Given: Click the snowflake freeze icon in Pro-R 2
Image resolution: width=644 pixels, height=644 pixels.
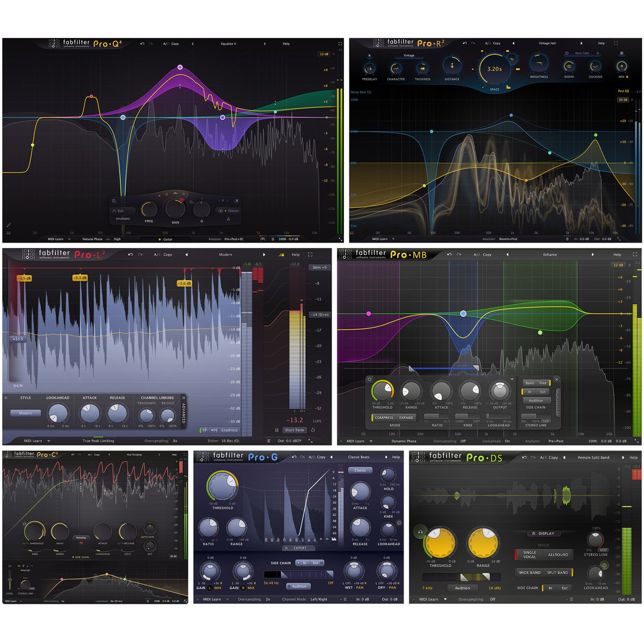Looking at the screenshot, I should (x=621, y=54).
